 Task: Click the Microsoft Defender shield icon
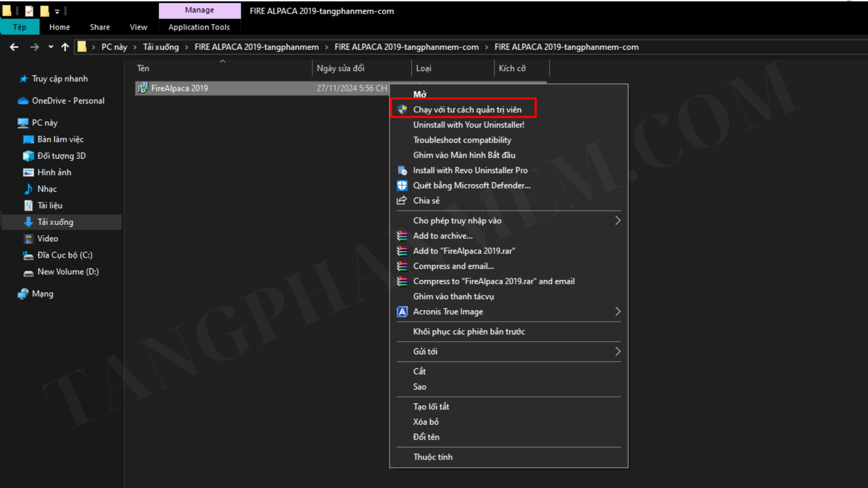pyautogui.click(x=402, y=185)
